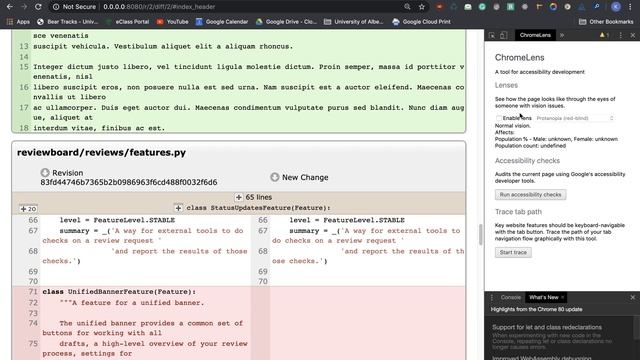Click the Support for let and class redeclarations heading

point(547,327)
